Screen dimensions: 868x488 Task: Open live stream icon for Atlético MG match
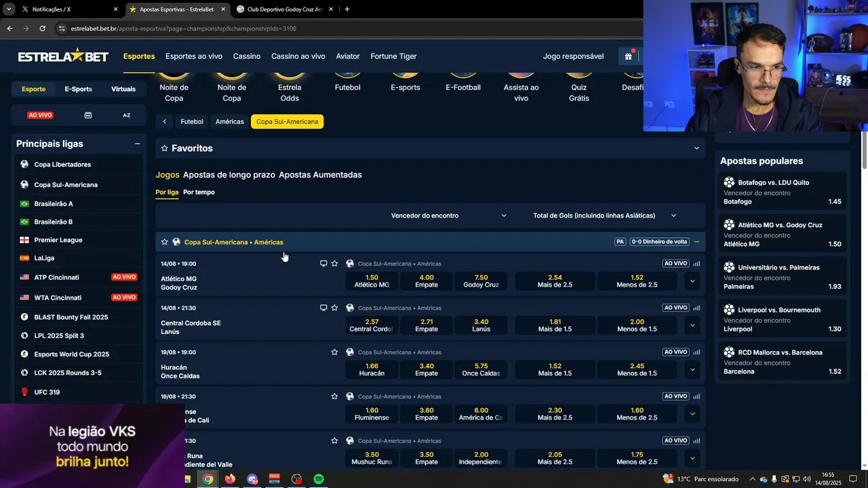[x=323, y=264]
